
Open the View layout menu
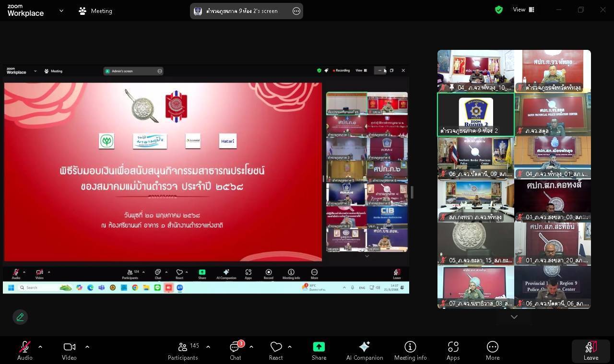coord(523,10)
